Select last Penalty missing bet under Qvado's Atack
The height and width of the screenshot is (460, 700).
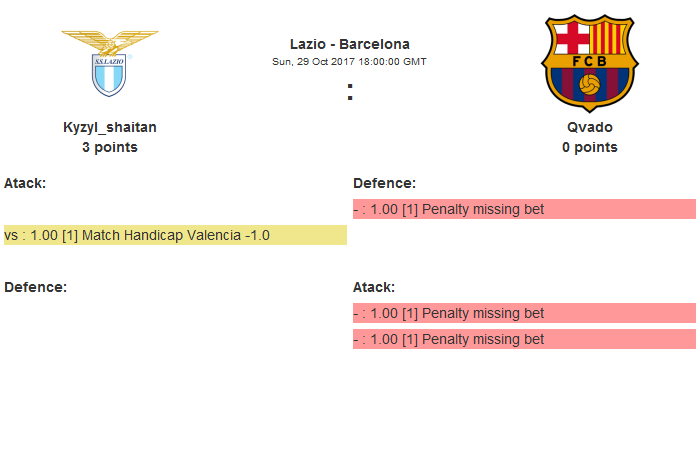(524, 339)
